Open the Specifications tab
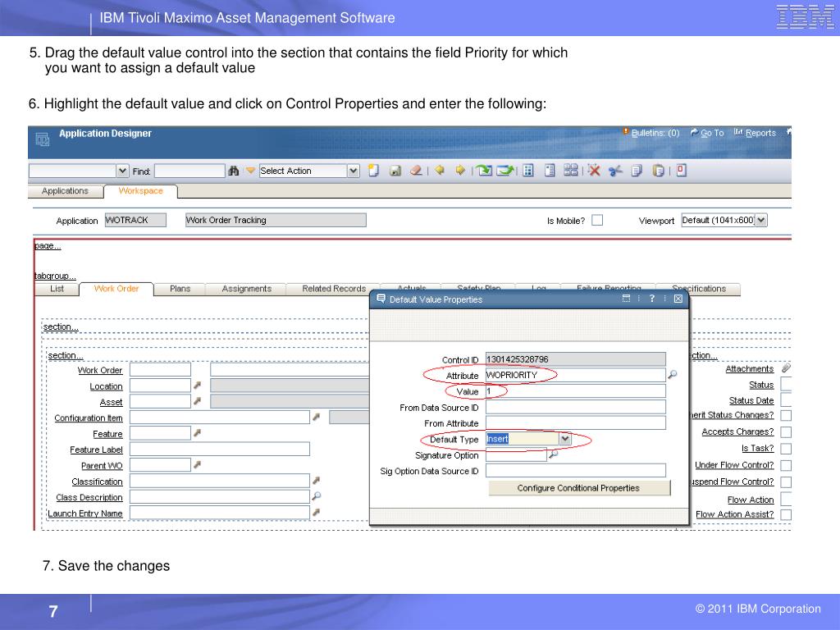This screenshot has height=630, width=840. pyautogui.click(x=699, y=289)
